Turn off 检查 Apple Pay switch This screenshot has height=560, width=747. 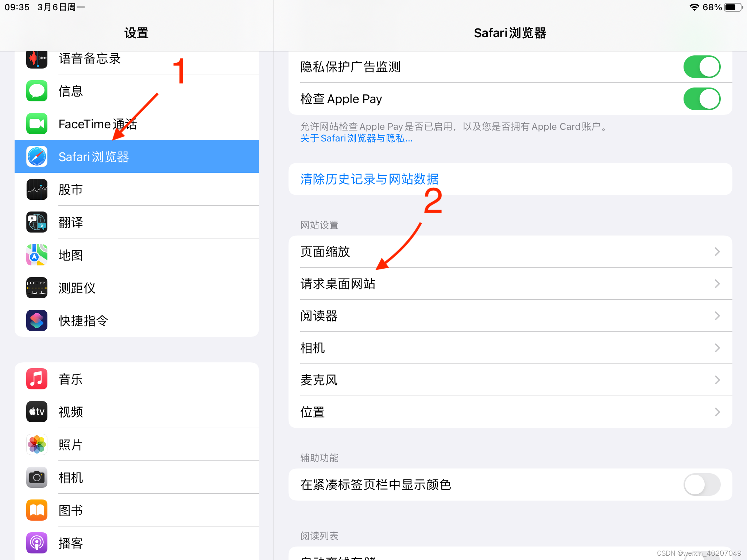point(702,99)
